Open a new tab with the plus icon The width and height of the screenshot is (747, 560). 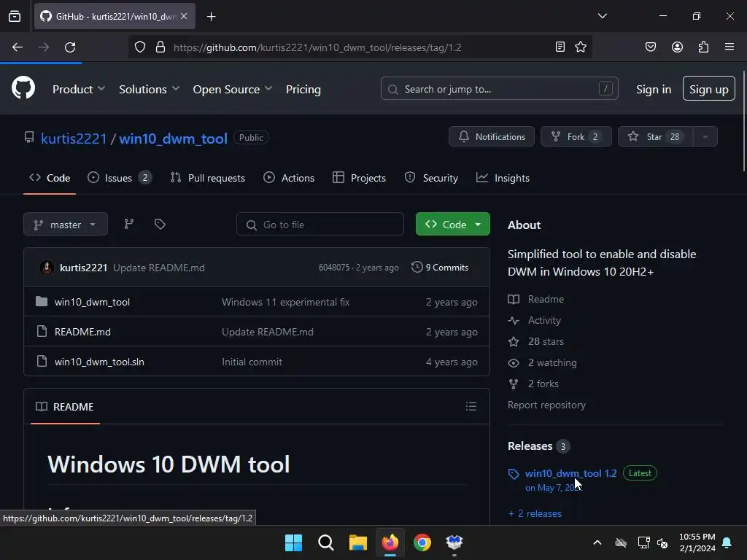[211, 17]
